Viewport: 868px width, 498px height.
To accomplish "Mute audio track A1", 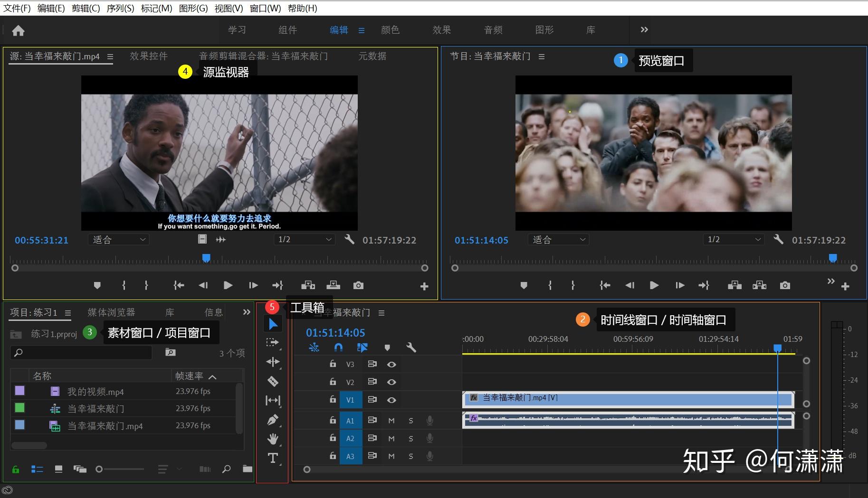I will pos(391,421).
